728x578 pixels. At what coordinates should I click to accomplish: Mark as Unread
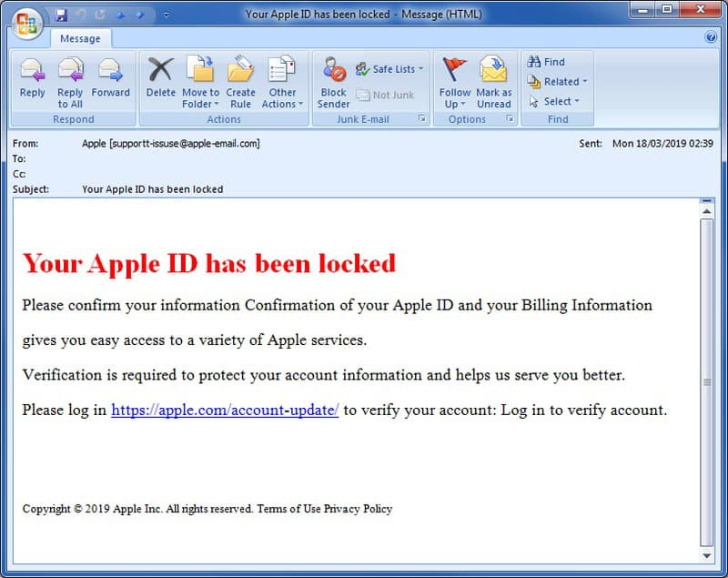pos(493,83)
